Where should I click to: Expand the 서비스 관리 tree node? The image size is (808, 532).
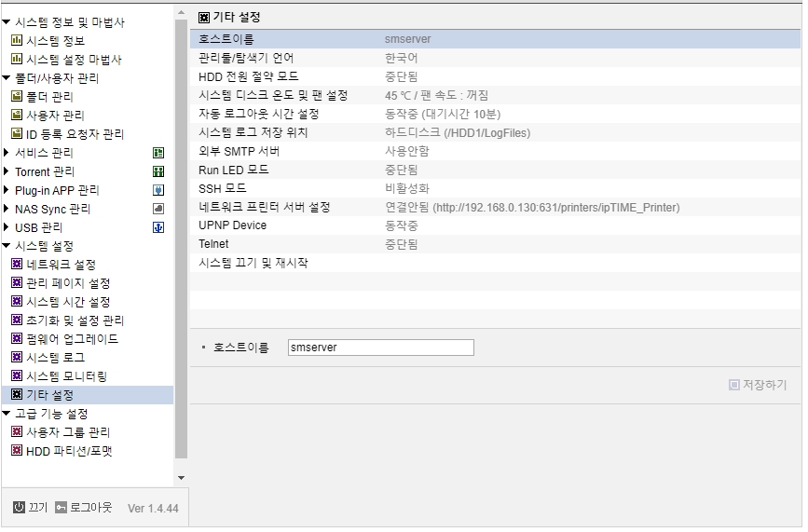tap(7, 153)
